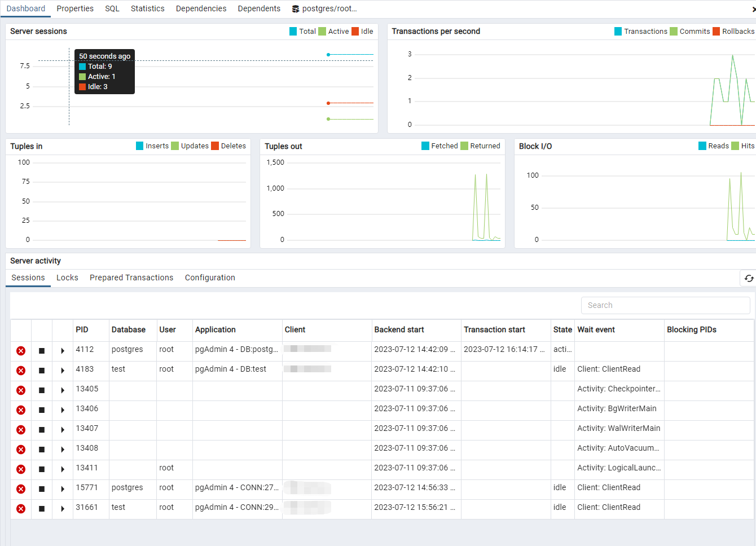Terminate session with PID 13405
Image resolution: width=756 pixels, height=546 pixels.
point(21,390)
